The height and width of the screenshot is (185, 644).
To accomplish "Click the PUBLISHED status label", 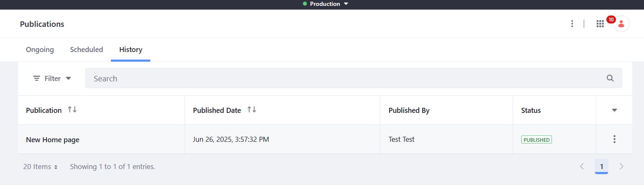I will coord(536,140).
